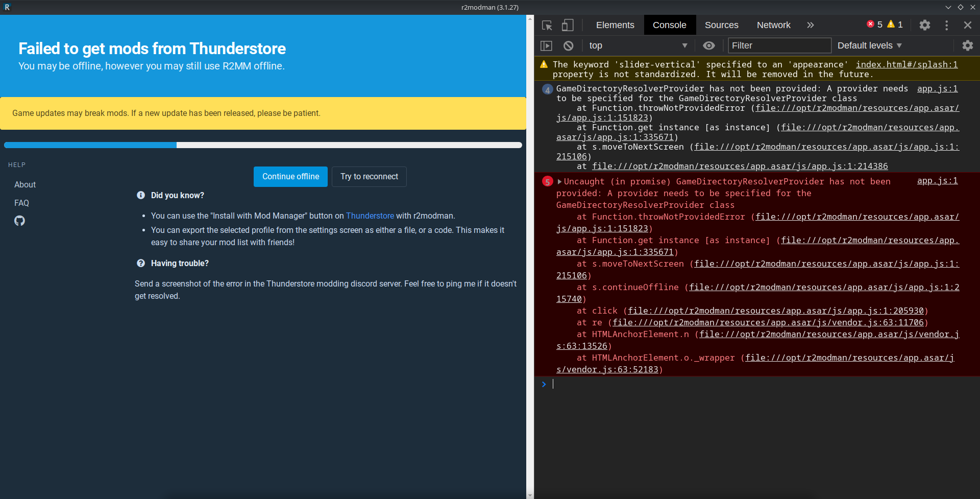The height and width of the screenshot is (499, 980).
Task: Select the Console tab
Action: [670, 25]
